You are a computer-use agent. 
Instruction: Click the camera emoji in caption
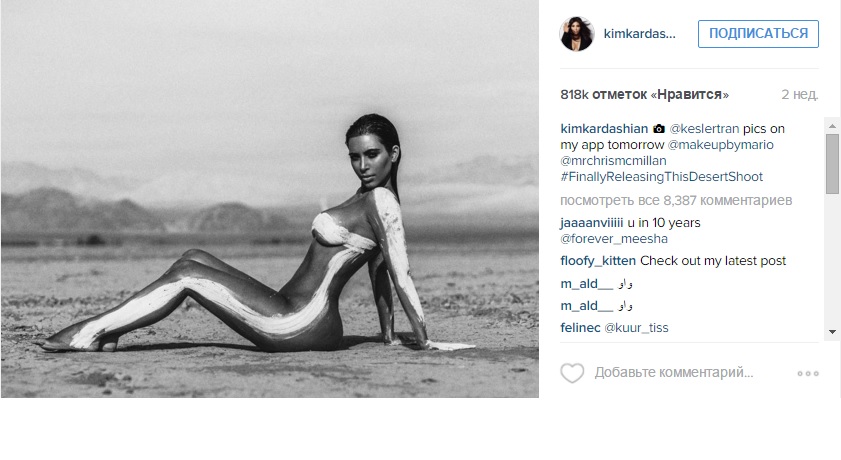pos(659,129)
